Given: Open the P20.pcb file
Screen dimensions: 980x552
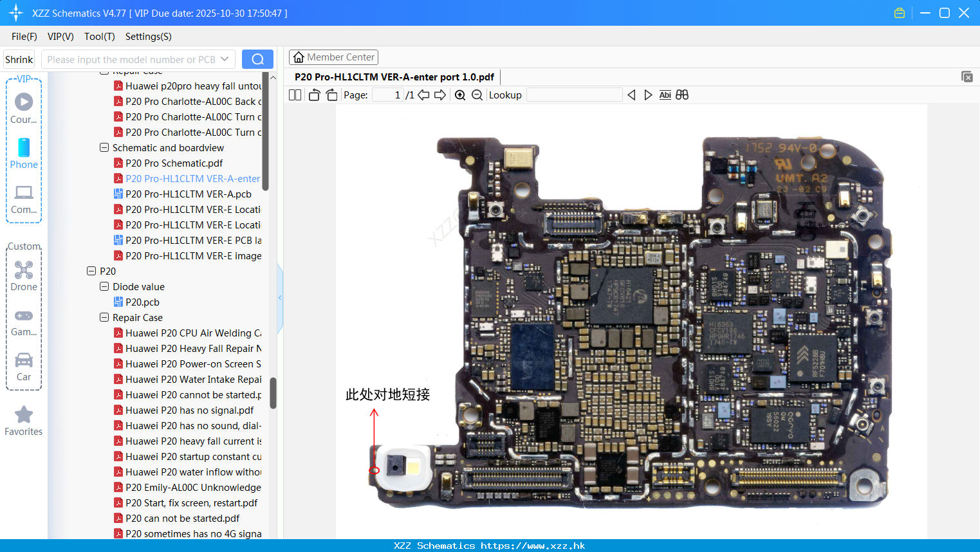Looking at the screenshot, I should [x=142, y=302].
